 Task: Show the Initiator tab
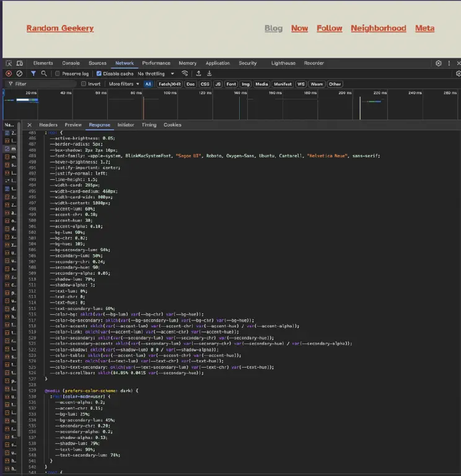126,125
